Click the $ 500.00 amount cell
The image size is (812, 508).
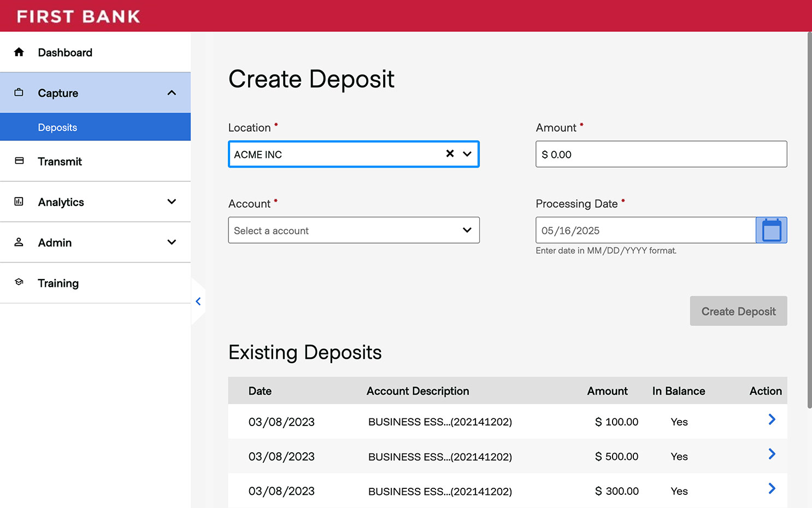616,456
